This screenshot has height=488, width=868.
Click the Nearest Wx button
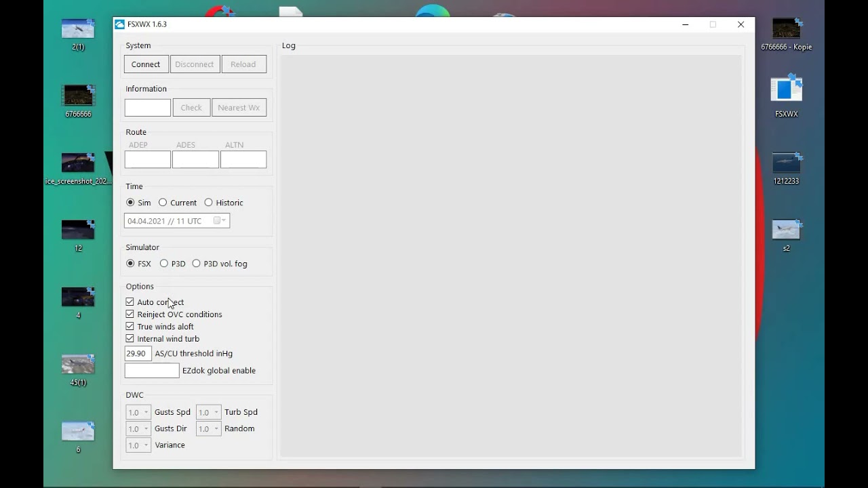239,108
